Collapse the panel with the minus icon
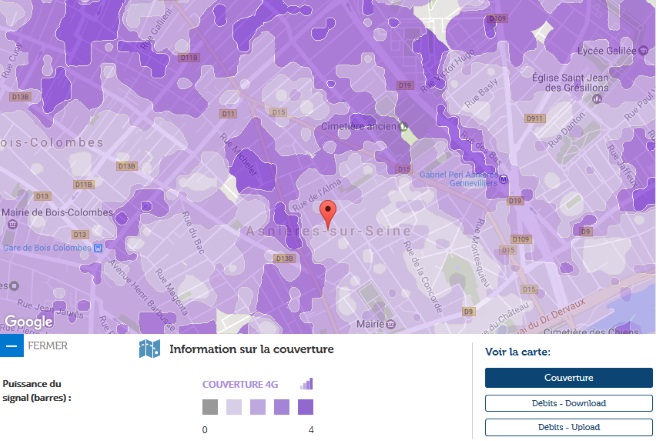This screenshot has width=660, height=441. point(12,345)
